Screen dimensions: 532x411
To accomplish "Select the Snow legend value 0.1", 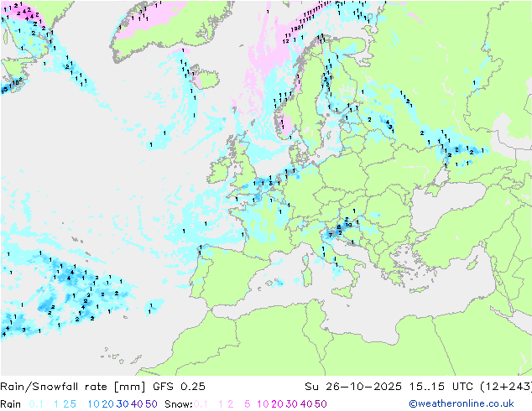I will click(201, 404).
